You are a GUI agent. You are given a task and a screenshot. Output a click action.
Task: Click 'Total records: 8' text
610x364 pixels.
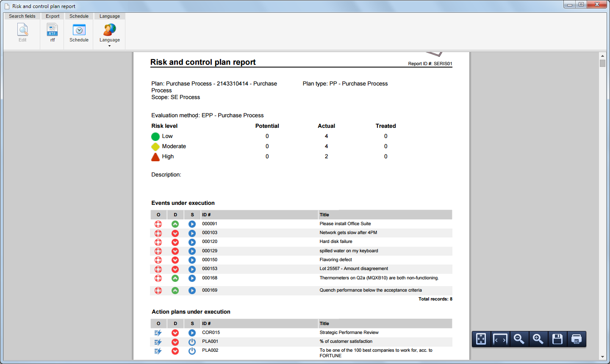435,299
